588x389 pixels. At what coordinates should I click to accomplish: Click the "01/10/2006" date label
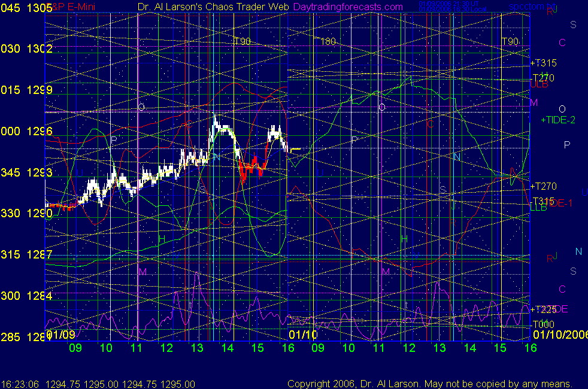[x=560, y=335]
